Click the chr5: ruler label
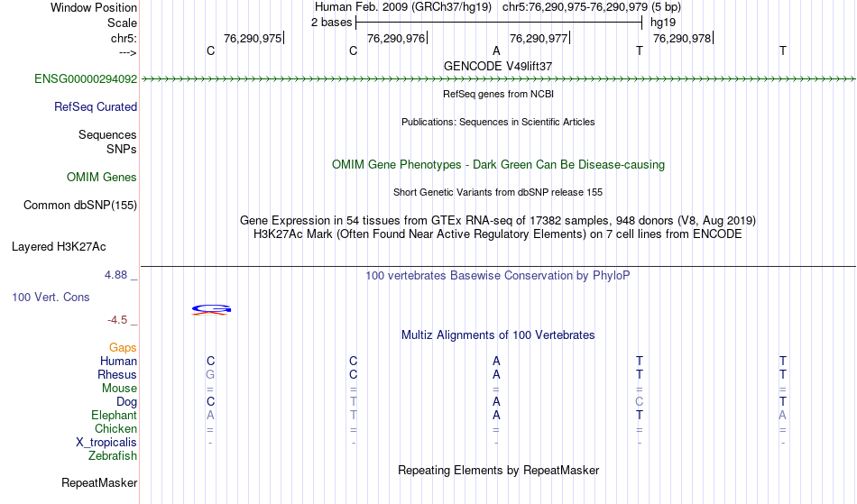Viewport: 857px width, 504px height. click(124, 39)
